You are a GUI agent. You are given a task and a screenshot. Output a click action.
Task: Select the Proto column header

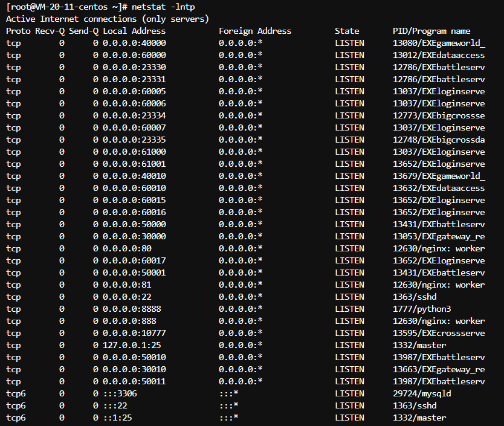click(x=18, y=31)
